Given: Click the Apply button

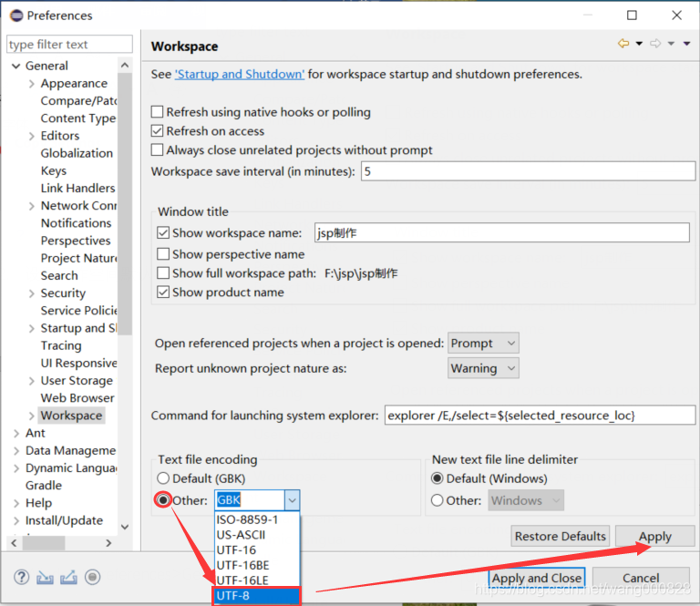Looking at the screenshot, I should click(655, 536).
